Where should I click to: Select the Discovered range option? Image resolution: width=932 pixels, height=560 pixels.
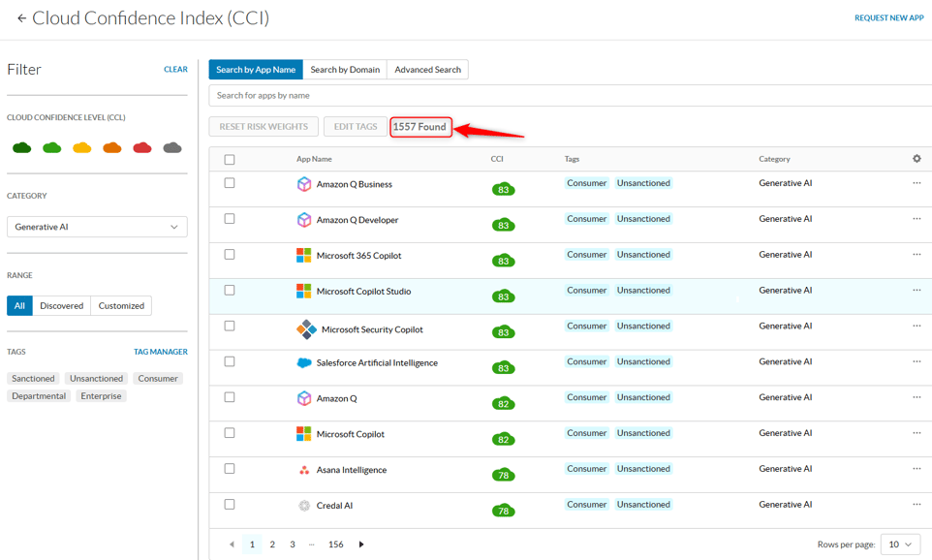(x=62, y=305)
